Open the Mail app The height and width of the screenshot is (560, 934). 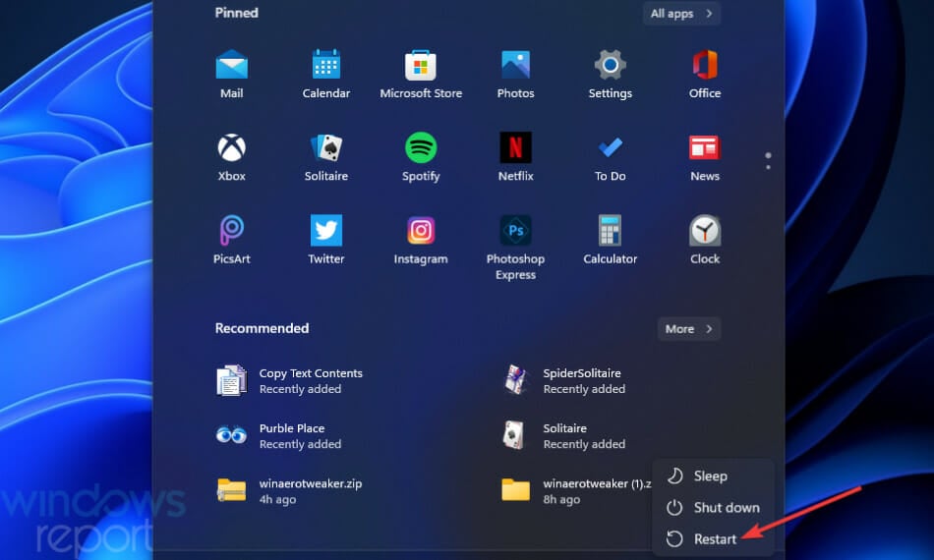231,75
